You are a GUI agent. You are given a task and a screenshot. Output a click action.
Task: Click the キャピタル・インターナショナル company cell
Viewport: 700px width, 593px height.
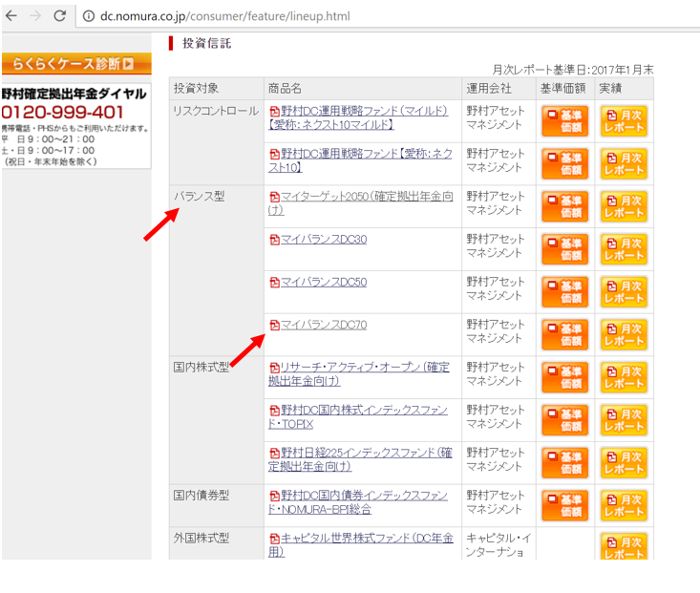coord(498,544)
